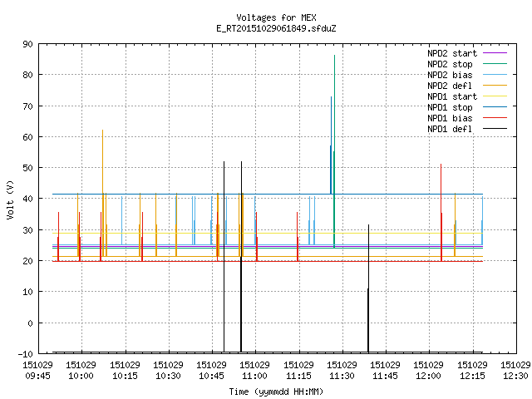Click the tall orange NPD2 defl spike peak
Image resolution: width=532 pixels, height=399 pixels.
point(102,131)
